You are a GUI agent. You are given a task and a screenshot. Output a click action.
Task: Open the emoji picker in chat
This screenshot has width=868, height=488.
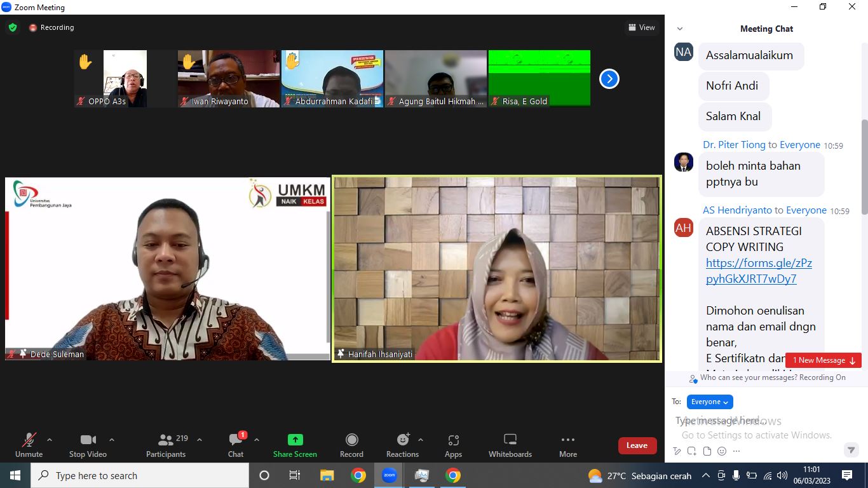(x=722, y=451)
